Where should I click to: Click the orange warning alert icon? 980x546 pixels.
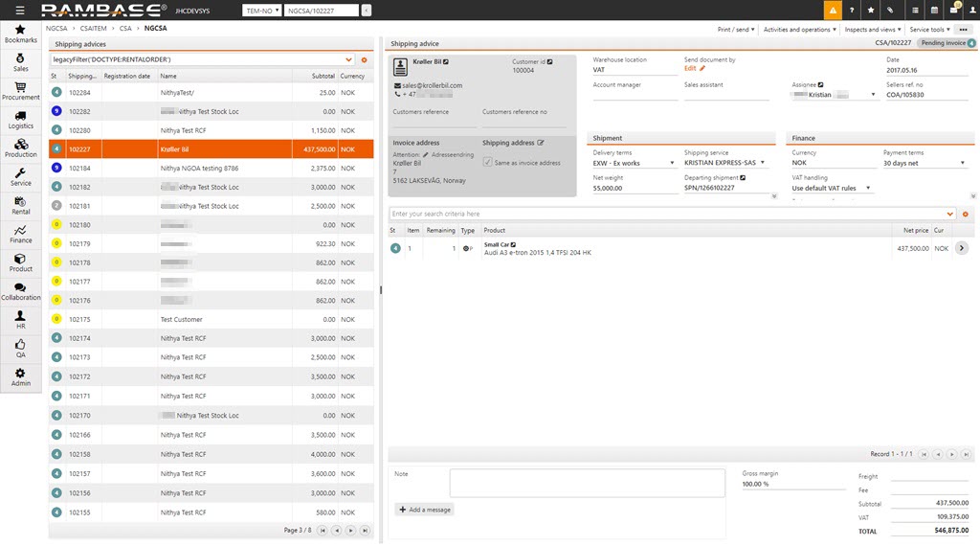click(x=834, y=11)
